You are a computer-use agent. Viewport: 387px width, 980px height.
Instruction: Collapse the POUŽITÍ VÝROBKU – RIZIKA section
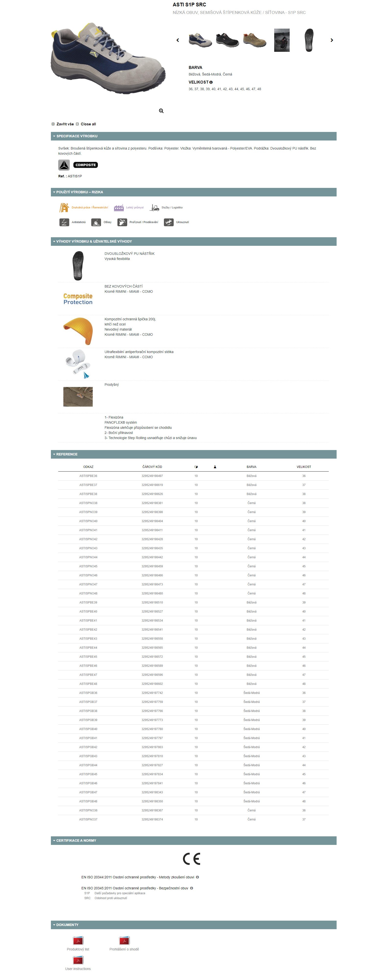click(x=193, y=192)
